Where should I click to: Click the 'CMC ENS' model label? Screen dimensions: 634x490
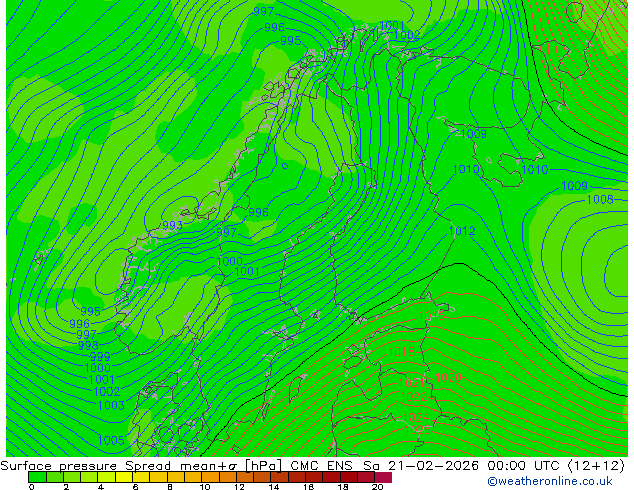(321, 466)
